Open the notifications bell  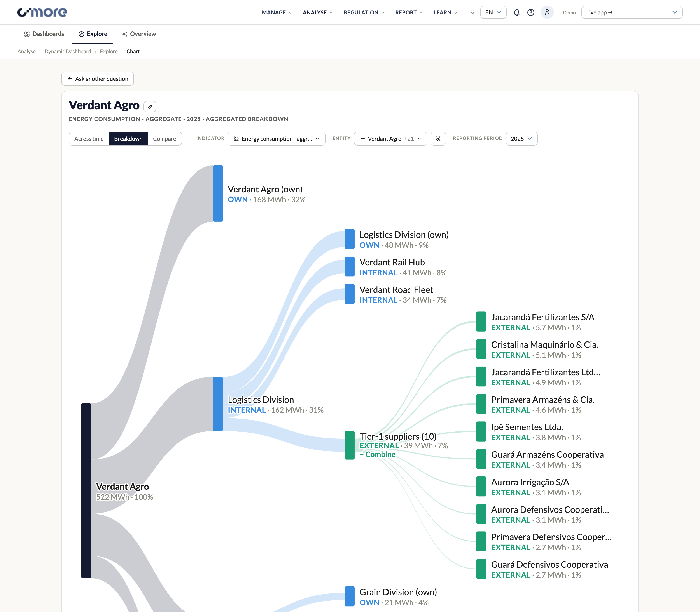point(516,12)
